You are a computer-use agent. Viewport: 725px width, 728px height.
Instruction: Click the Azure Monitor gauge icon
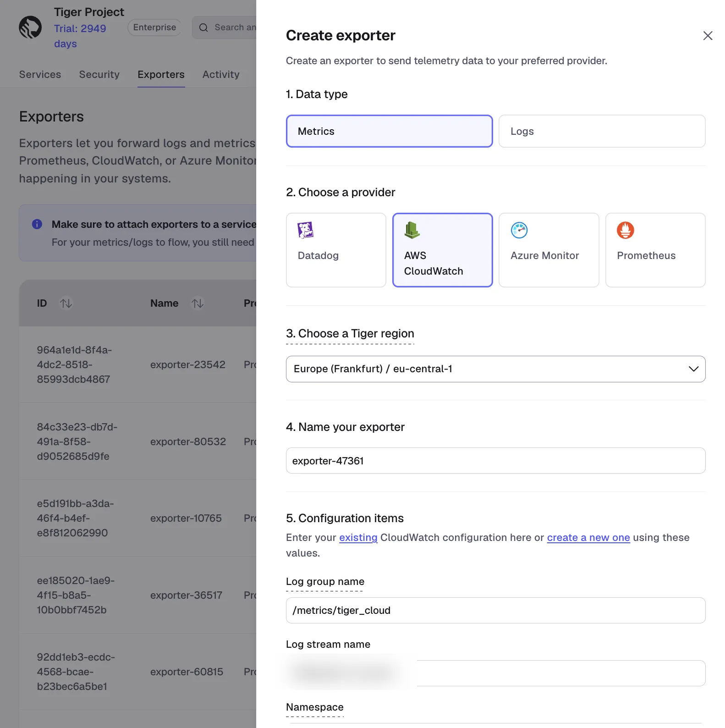tap(519, 230)
